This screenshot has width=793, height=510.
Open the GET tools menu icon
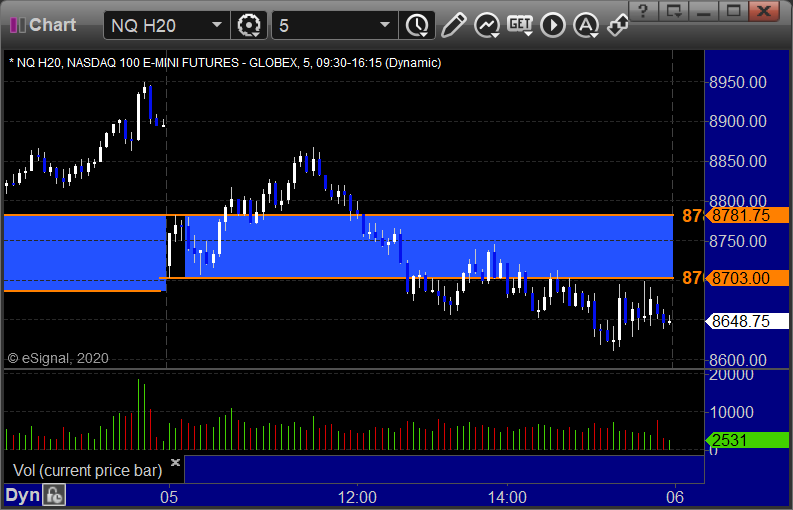(x=520, y=25)
